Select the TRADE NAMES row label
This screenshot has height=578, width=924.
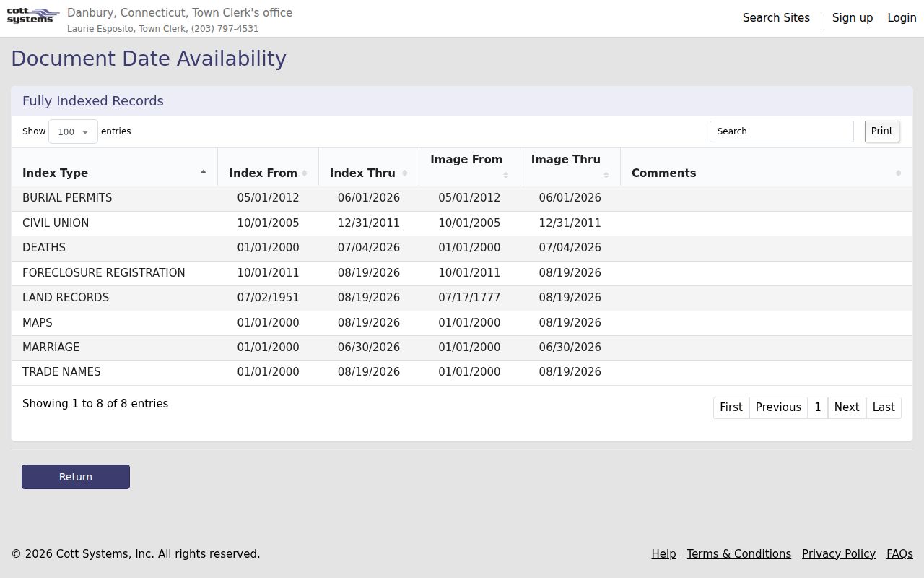61,372
